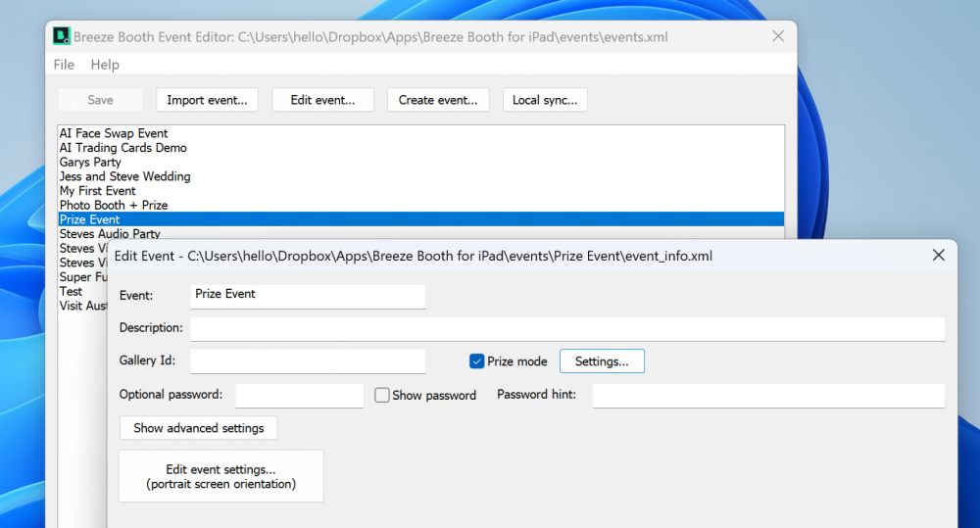Click the Import event... button
The width and height of the screenshot is (980, 528).
point(207,100)
